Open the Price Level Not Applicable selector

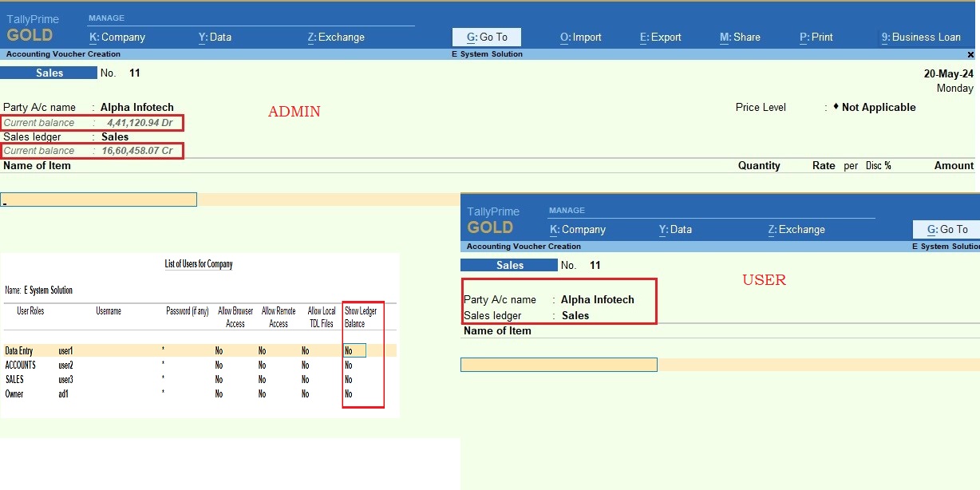(x=875, y=107)
